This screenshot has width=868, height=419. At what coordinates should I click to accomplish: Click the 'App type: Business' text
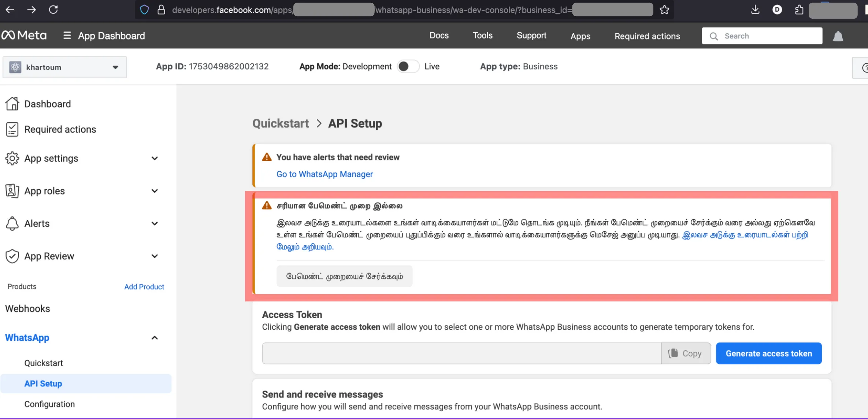519,66
